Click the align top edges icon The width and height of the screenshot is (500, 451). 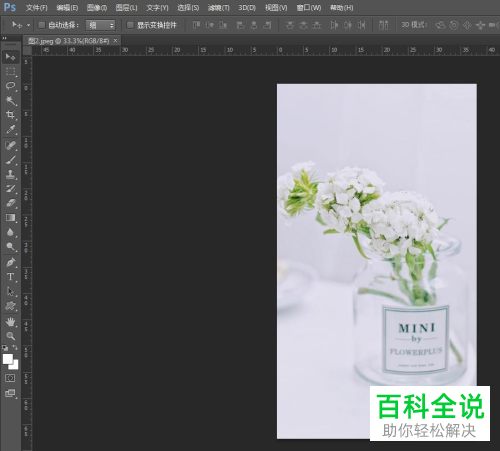pos(196,25)
